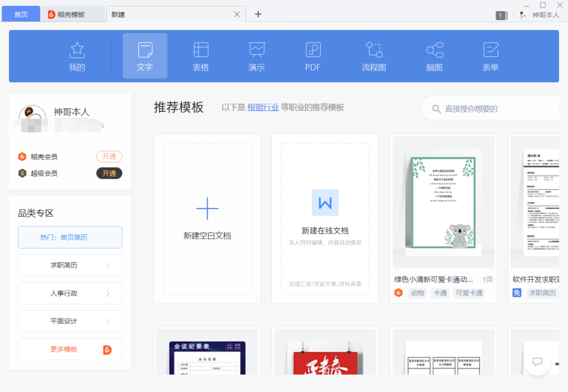Select the 热门：单页简历 category button
This screenshot has width=568, height=392.
click(70, 237)
